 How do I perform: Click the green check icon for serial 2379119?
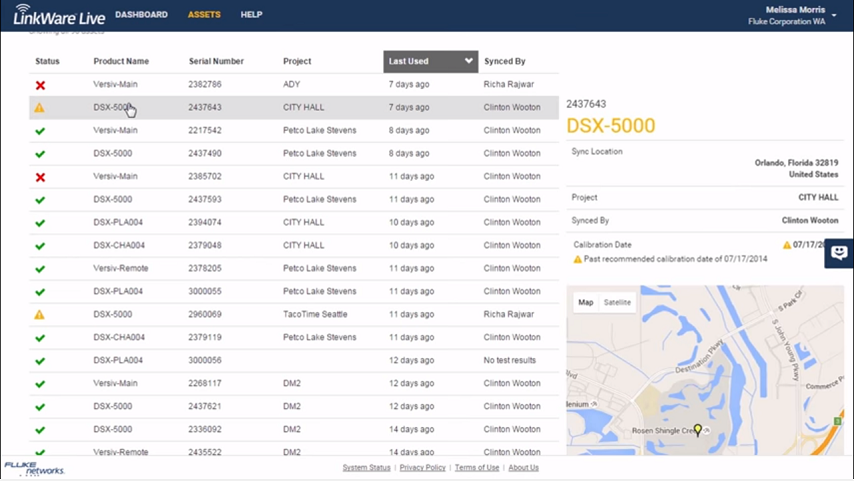[x=40, y=338]
